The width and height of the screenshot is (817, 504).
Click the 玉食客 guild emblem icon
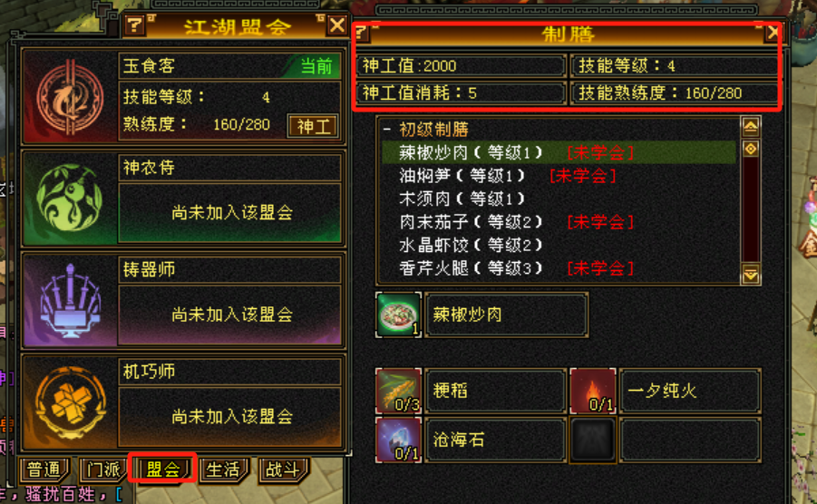(70, 97)
